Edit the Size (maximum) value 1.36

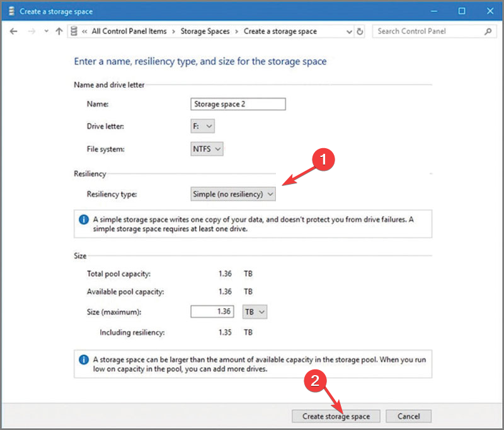coord(212,311)
